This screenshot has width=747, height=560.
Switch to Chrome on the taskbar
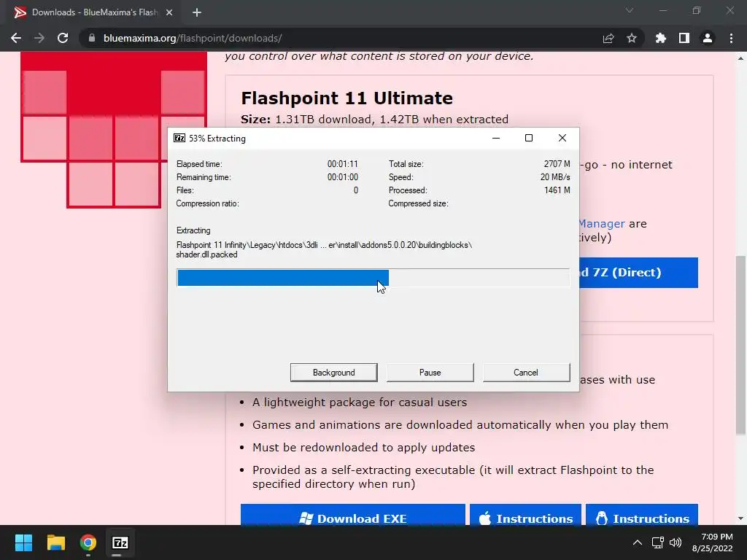coord(88,542)
